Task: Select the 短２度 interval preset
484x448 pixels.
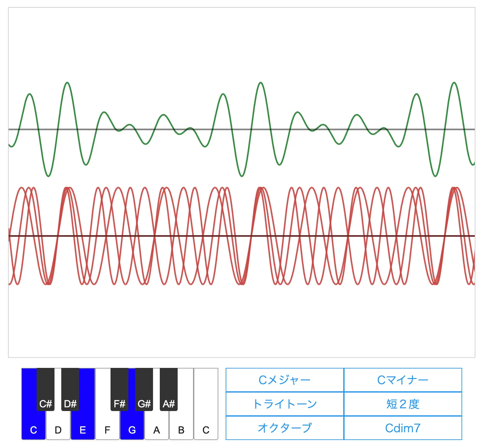Action: pyautogui.click(x=403, y=404)
